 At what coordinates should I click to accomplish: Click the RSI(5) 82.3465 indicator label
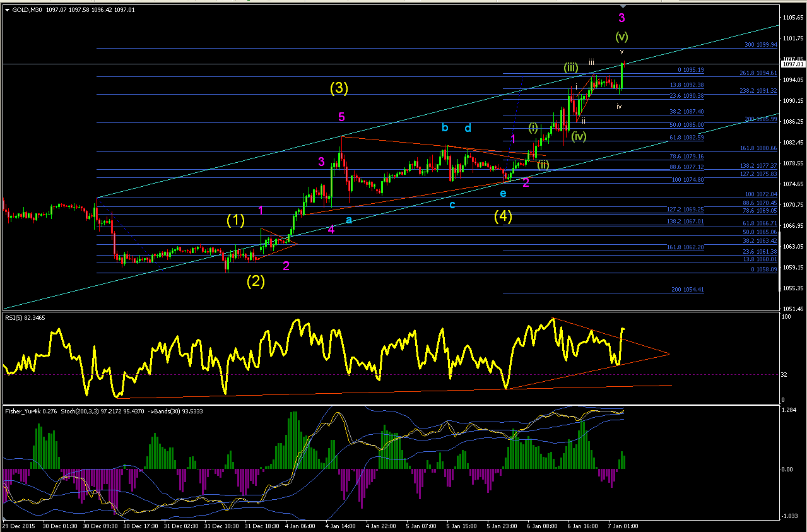(25, 318)
